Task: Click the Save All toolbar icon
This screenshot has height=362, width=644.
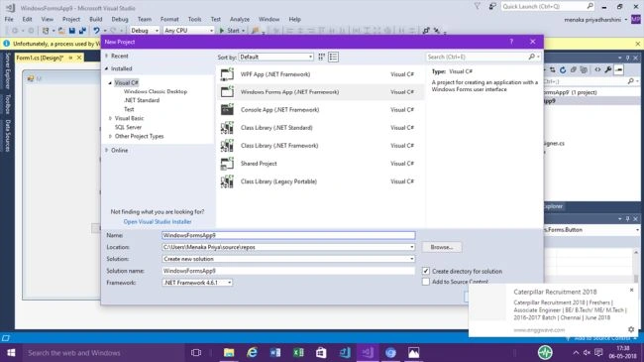Action: pyautogui.click(x=82, y=31)
